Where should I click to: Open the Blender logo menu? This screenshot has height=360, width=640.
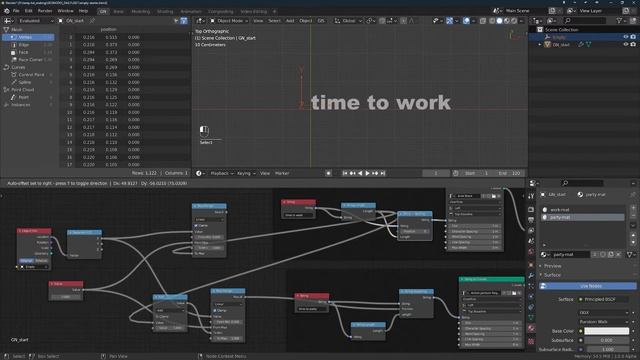(x=7, y=11)
